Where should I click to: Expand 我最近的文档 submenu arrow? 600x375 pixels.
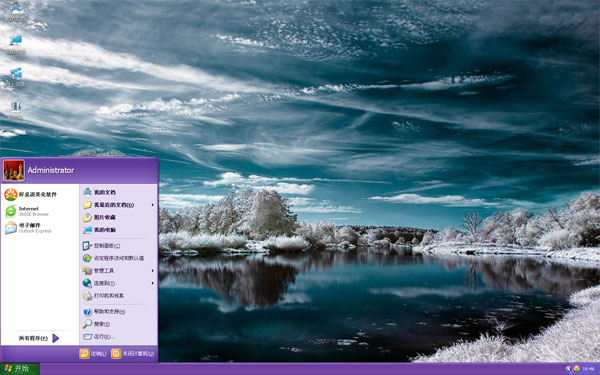[x=153, y=205]
